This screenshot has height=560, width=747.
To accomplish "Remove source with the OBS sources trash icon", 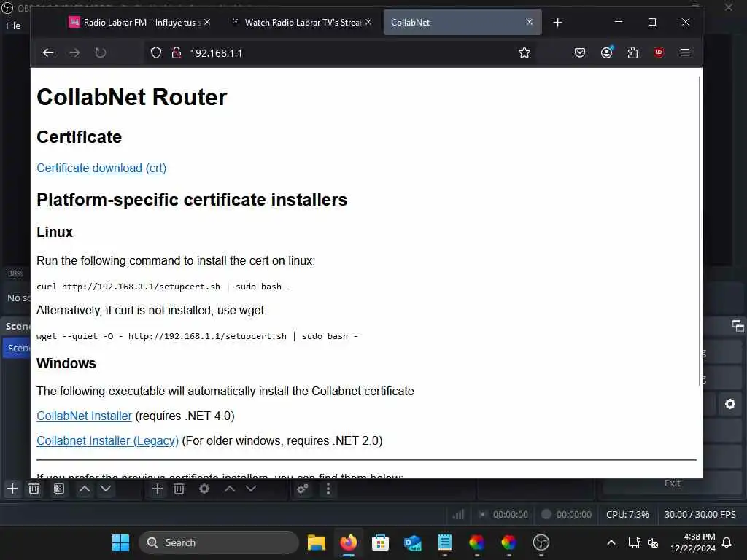I will coord(179,489).
